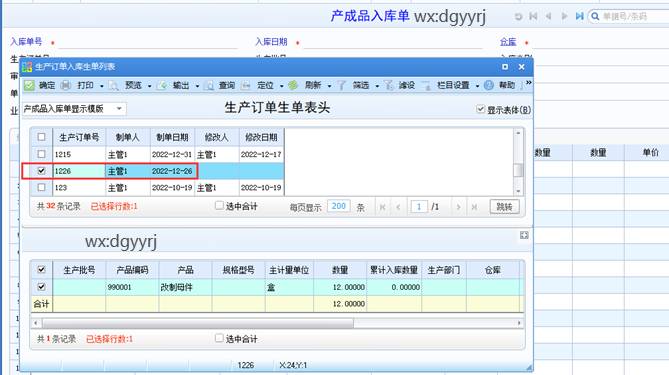Toggle 选中合计 checkbox in lower panel
The width and height of the screenshot is (669, 375).
(219, 338)
